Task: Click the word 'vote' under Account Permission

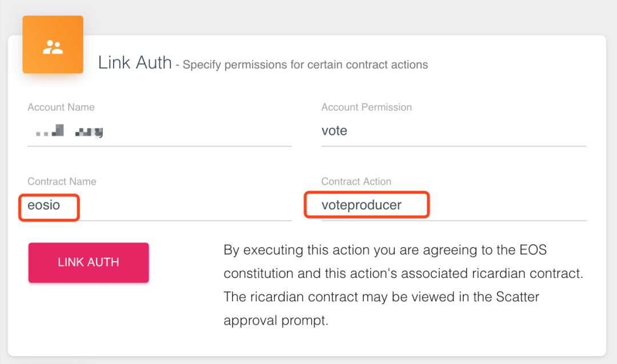Action: tap(334, 131)
